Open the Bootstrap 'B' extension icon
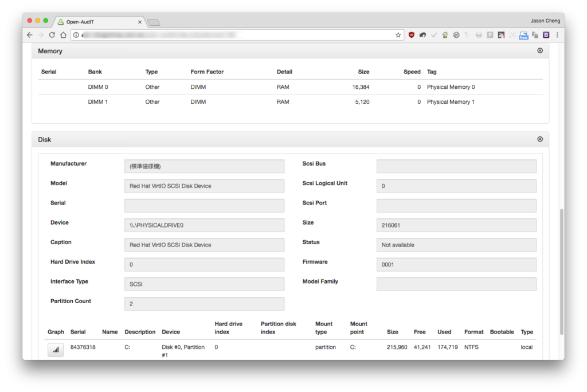This screenshot has height=392, width=587. pos(546,35)
